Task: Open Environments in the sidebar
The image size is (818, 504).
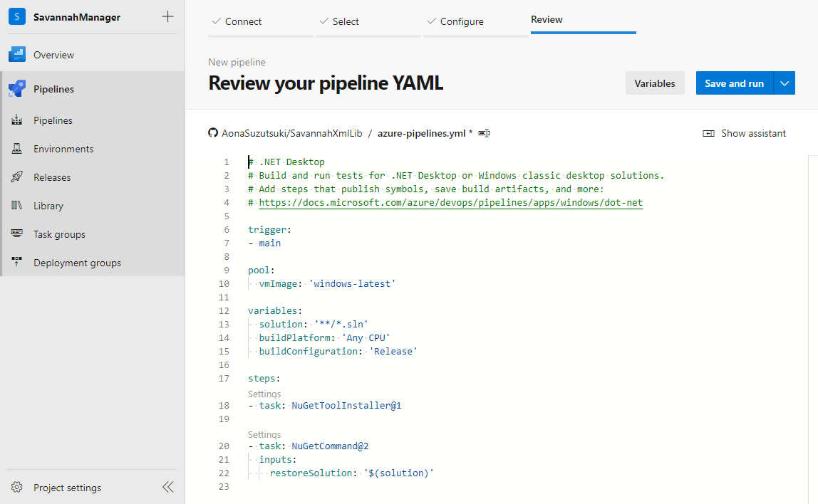Action: (x=63, y=149)
